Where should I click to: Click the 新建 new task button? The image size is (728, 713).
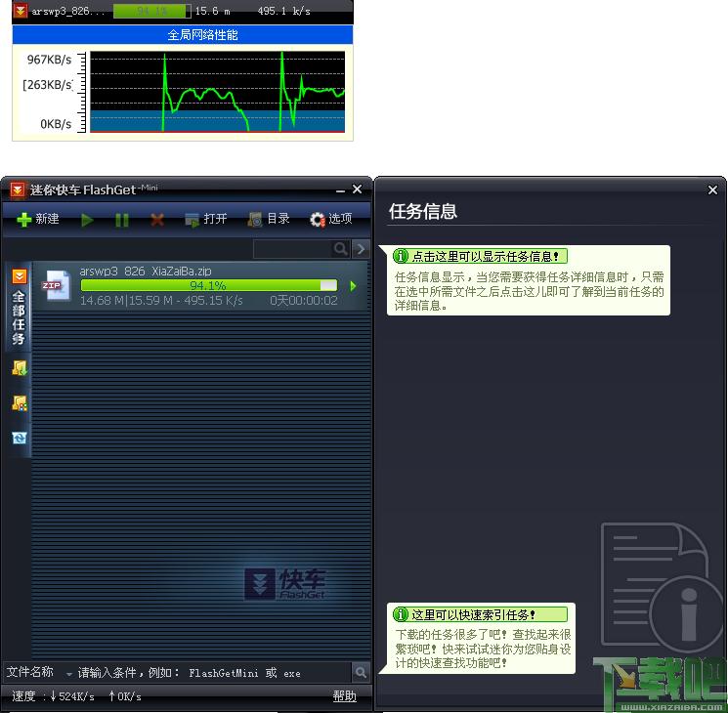[x=38, y=219]
